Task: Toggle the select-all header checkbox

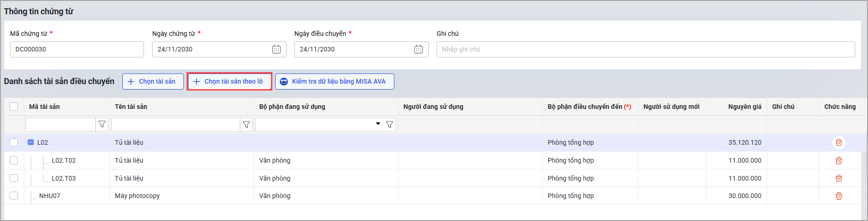Action: [14, 107]
